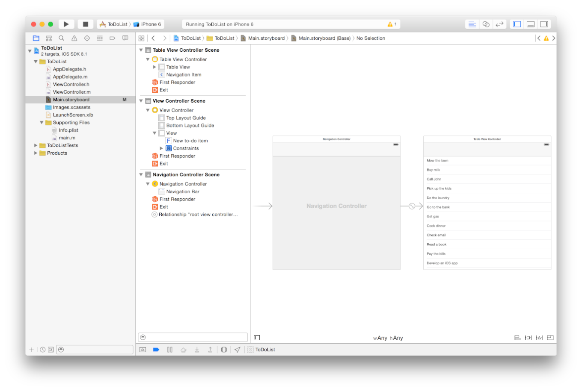Pause program execution in debug bar

170,350
